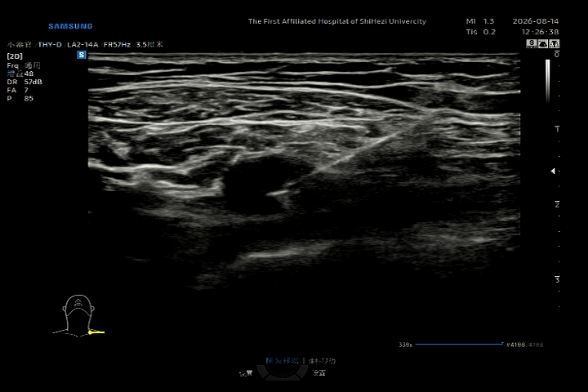The height and width of the screenshot is (392, 588).
Task: Click the blue S probe orientation marker
Action: coord(82,56)
